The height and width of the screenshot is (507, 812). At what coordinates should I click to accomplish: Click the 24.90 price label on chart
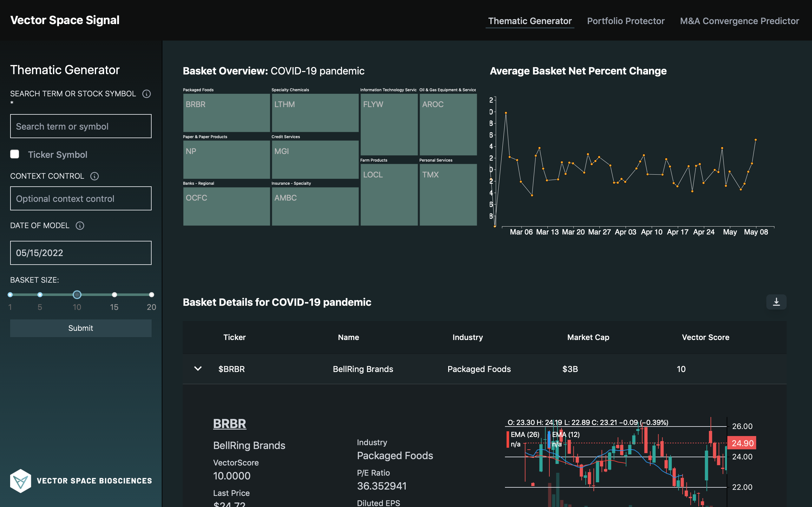[742, 443]
